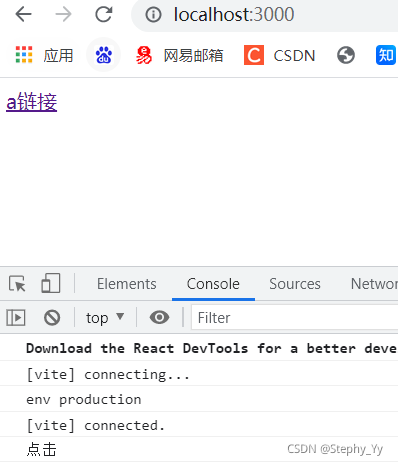
Task: Toggle the live expression eye icon
Action: pos(159,317)
